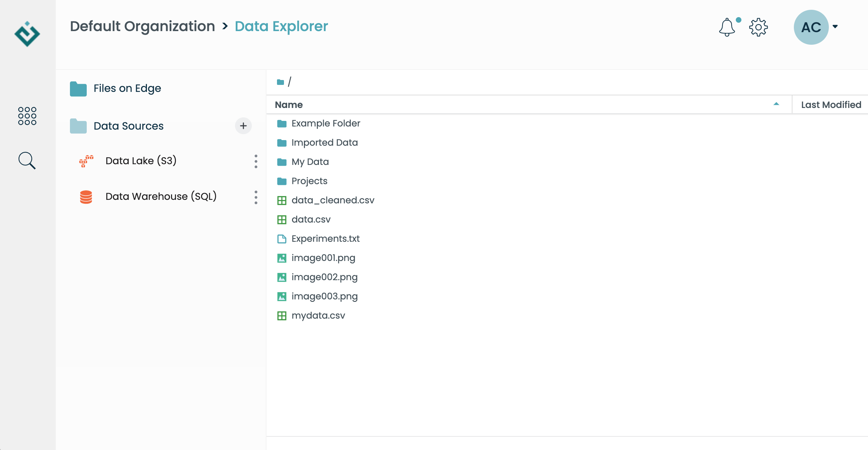Open the notifications bell

(727, 27)
